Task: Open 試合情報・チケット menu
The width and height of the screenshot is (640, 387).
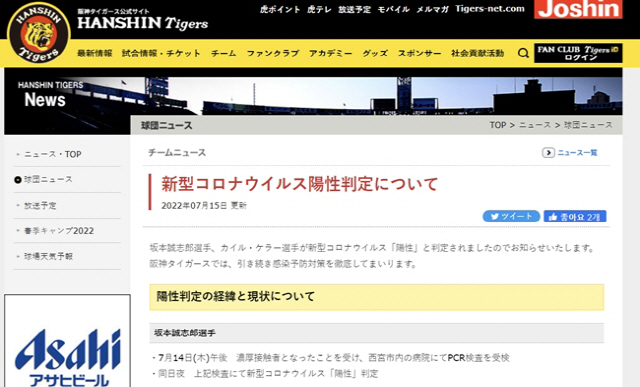Action: (161, 53)
